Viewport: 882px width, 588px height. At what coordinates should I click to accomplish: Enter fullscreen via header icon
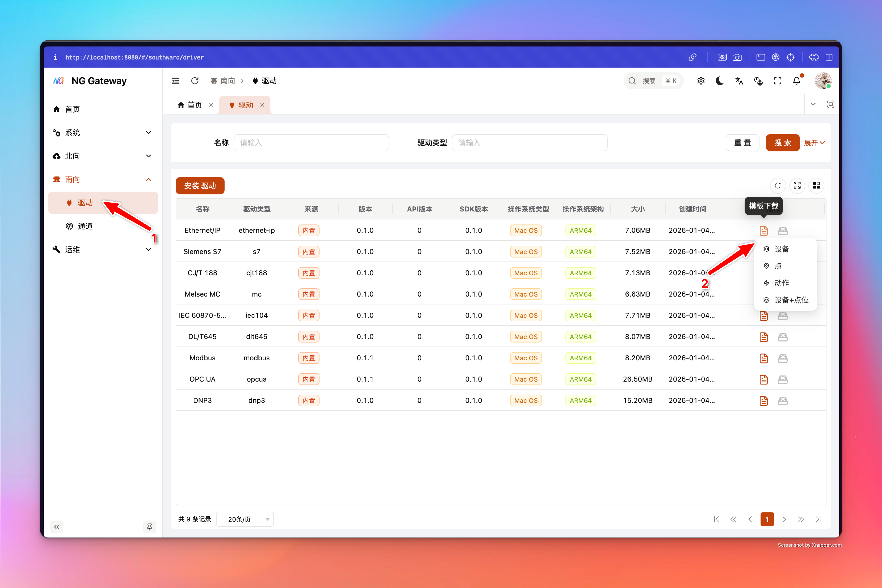[x=777, y=81]
